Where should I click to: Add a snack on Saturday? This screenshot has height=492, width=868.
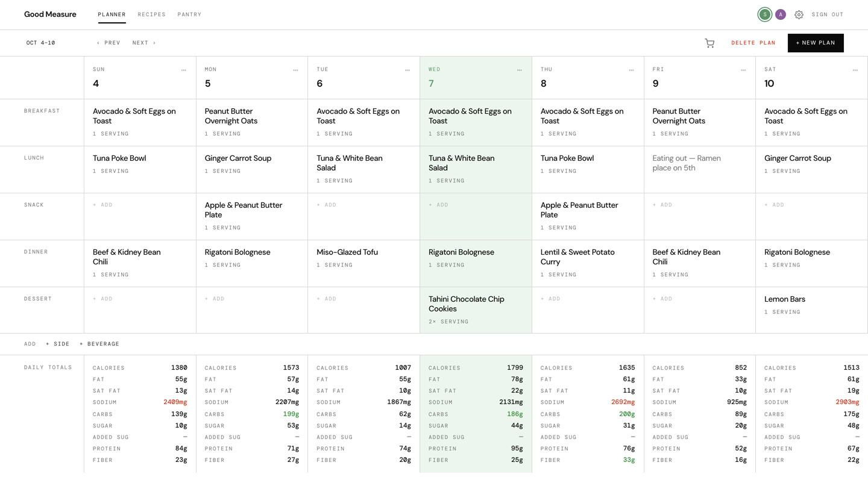[774, 205]
